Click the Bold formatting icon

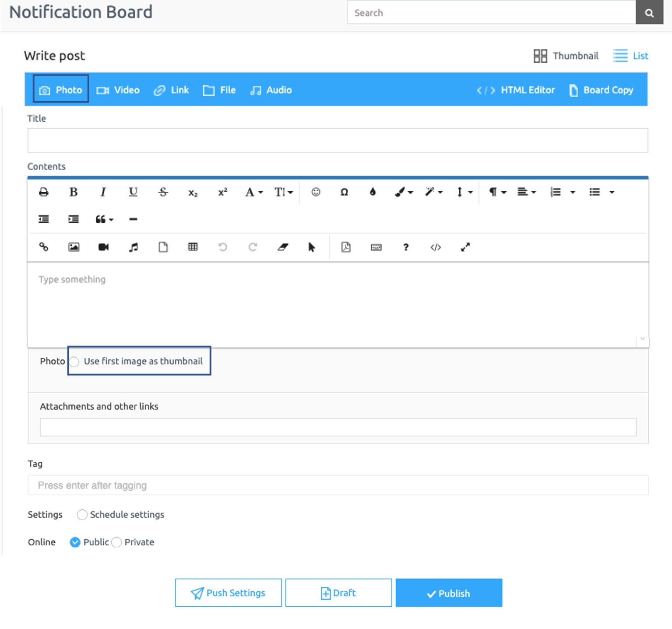click(73, 192)
